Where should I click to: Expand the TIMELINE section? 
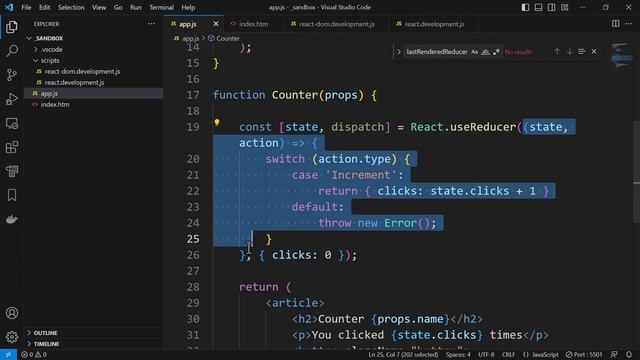coord(29,344)
